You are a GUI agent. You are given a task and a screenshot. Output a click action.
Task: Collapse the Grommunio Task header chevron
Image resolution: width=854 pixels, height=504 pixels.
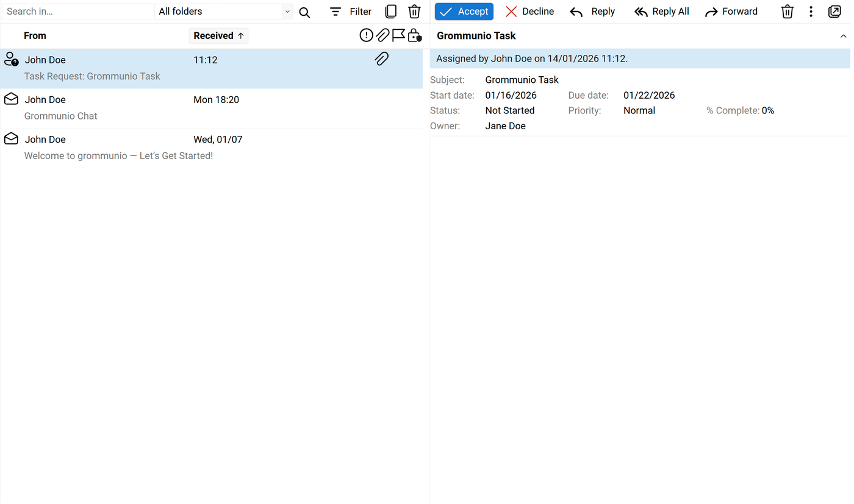[x=843, y=36]
